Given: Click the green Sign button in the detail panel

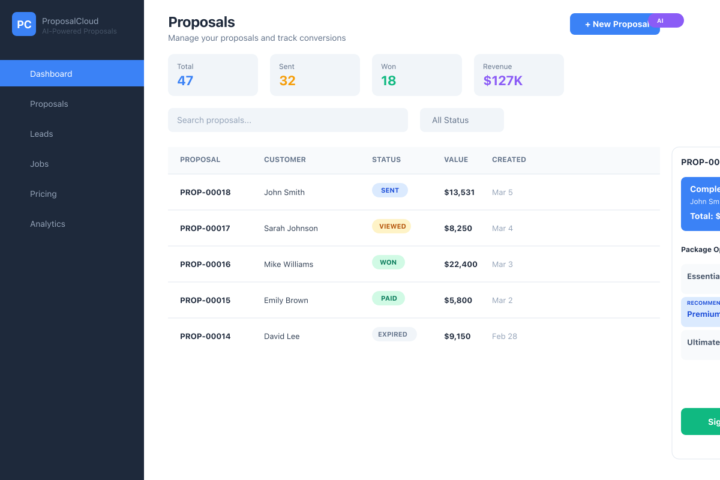Looking at the screenshot, I should coord(701,421).
